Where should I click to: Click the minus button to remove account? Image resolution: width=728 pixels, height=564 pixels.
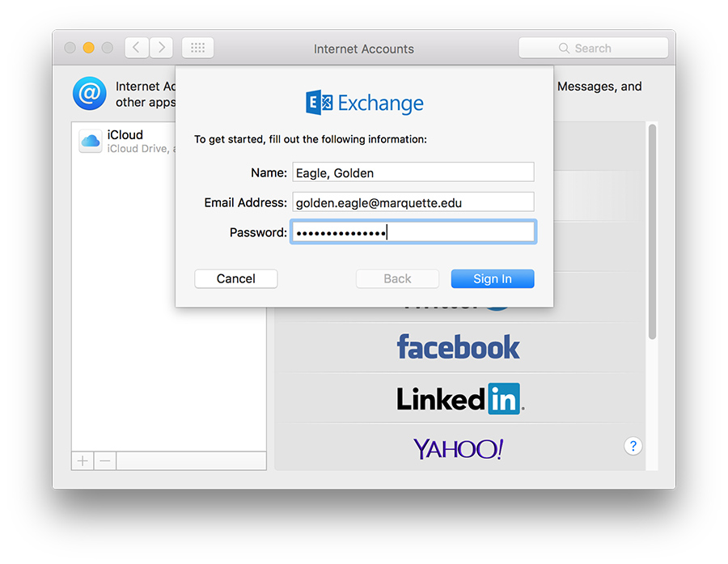(105, 461)
